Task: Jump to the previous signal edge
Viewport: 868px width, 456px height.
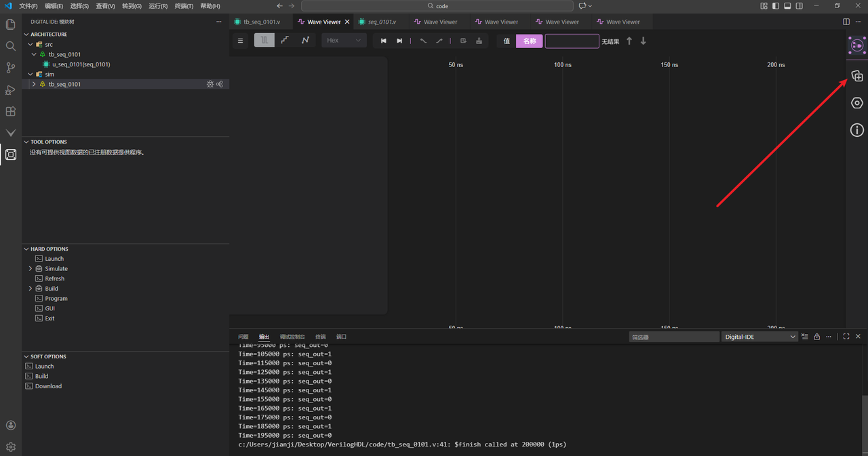Action: tap(383, 41)
